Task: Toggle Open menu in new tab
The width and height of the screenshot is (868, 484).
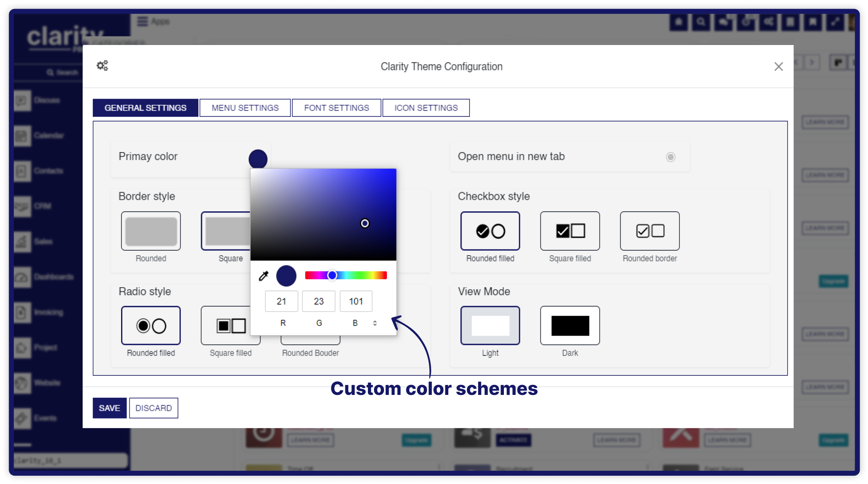Action: [x=670, y=157]
